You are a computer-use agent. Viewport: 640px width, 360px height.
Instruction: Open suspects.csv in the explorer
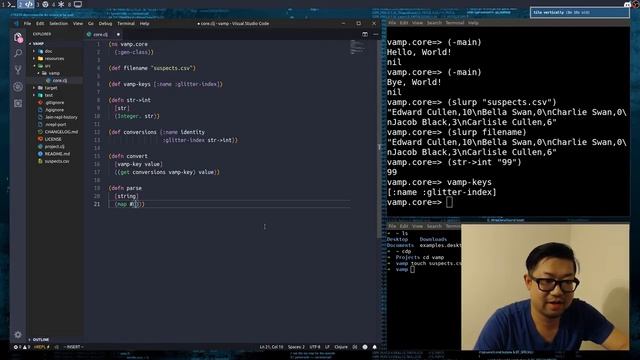tap(57, 161)
